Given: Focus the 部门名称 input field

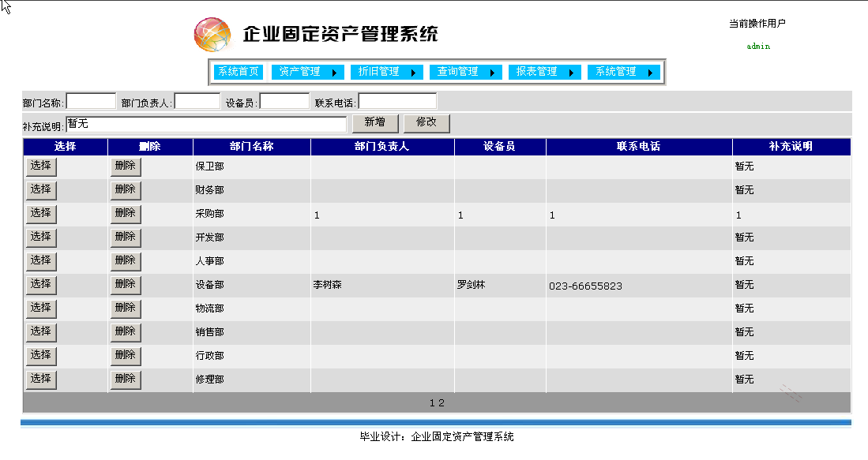Looking at the screenshot, I should [x=91, y=101].
